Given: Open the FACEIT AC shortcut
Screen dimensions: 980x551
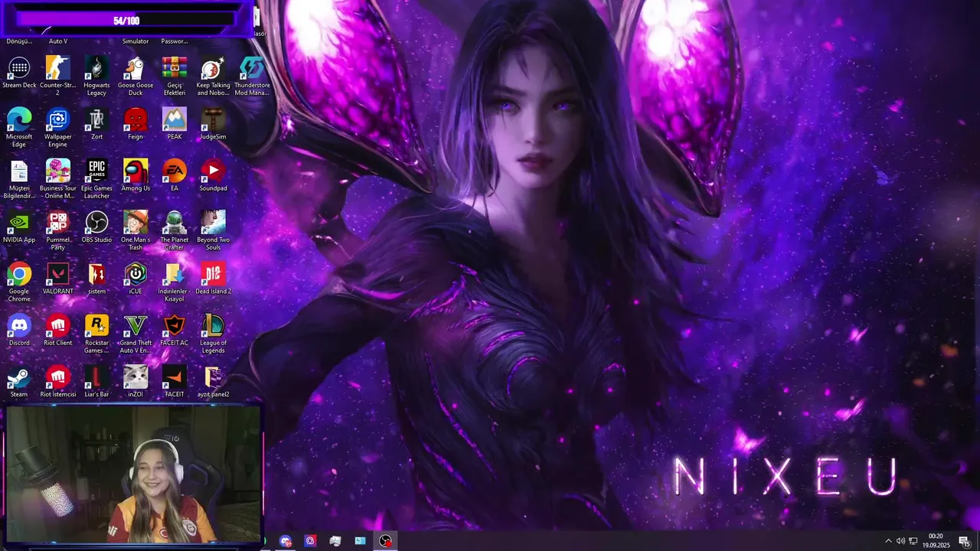Looking at the screenshot, I should (175, 329).
